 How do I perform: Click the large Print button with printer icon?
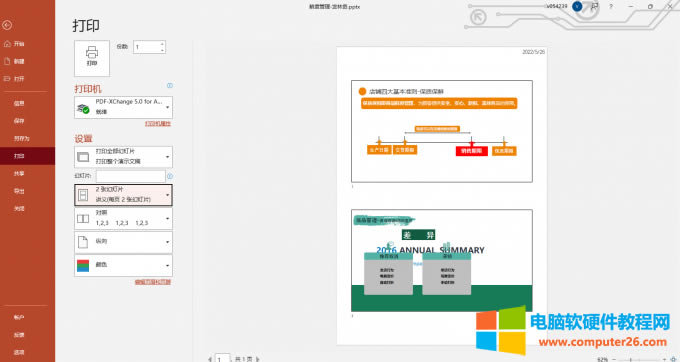[92, 58]
